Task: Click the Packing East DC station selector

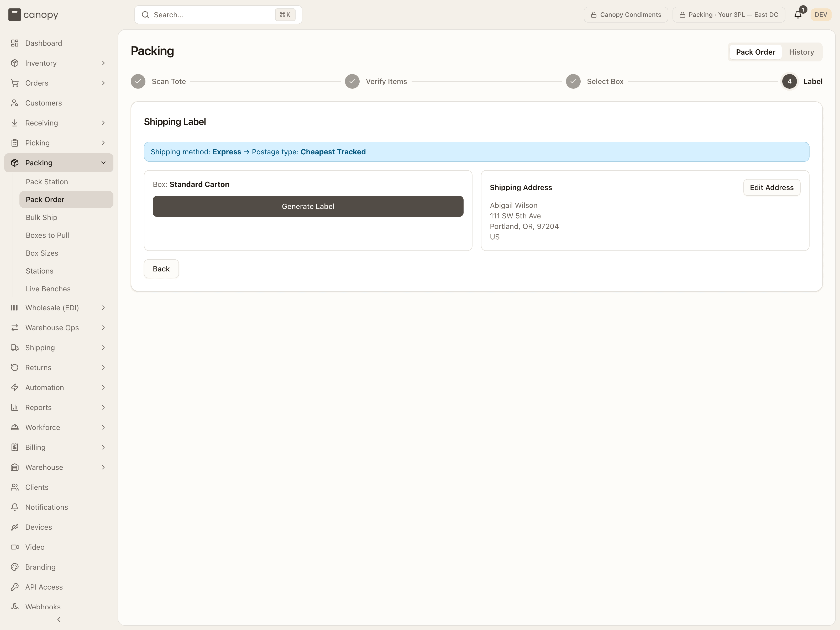Action: 729,15
